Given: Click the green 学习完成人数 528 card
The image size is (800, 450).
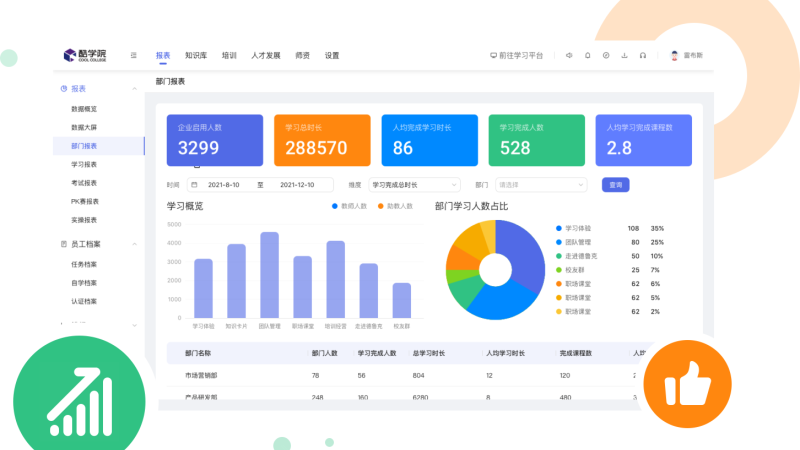Looking at the screenshot, I should point(537,140).
